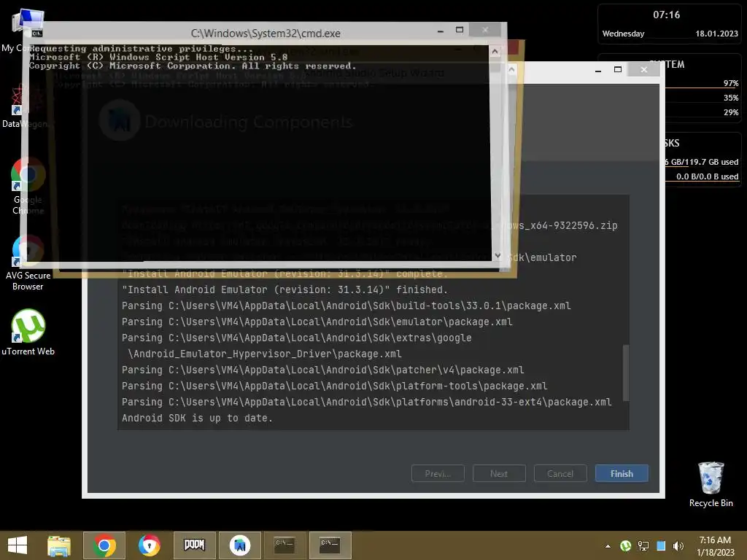Open the network tray icon
747x560 pixels.
tap(643, 546)
